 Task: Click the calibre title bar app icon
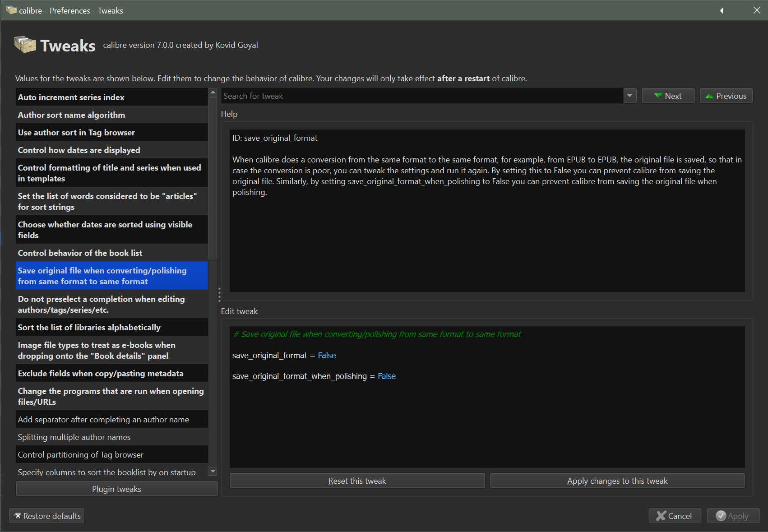click(11, 10)
